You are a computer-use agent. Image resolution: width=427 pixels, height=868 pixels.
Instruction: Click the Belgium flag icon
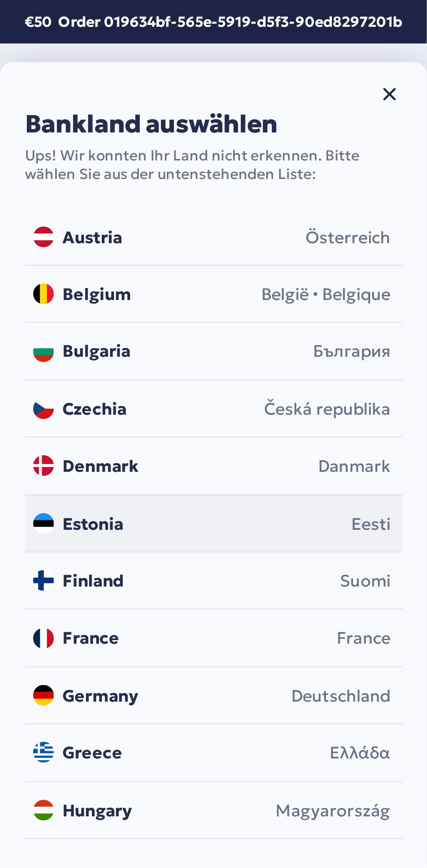[43, 294]
